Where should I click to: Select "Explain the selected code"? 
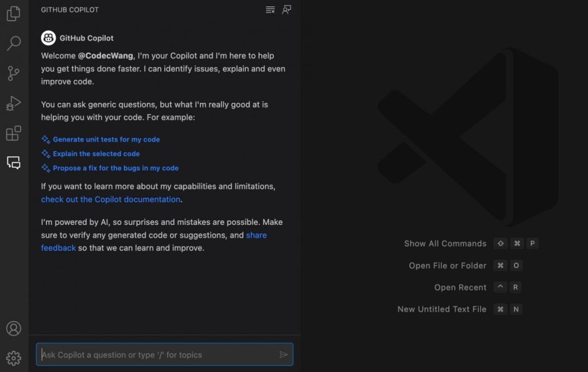pyautogui.click(x=95, y=154)
